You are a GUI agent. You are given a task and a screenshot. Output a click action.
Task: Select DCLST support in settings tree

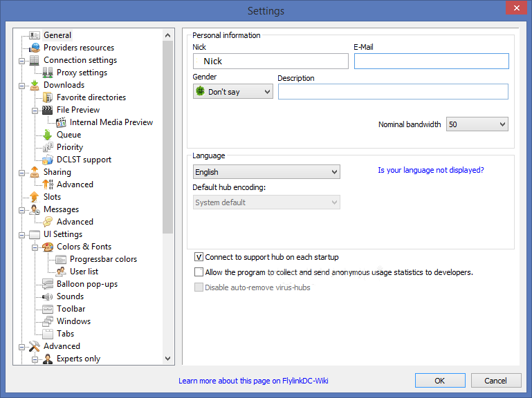[x=84, y=160]
